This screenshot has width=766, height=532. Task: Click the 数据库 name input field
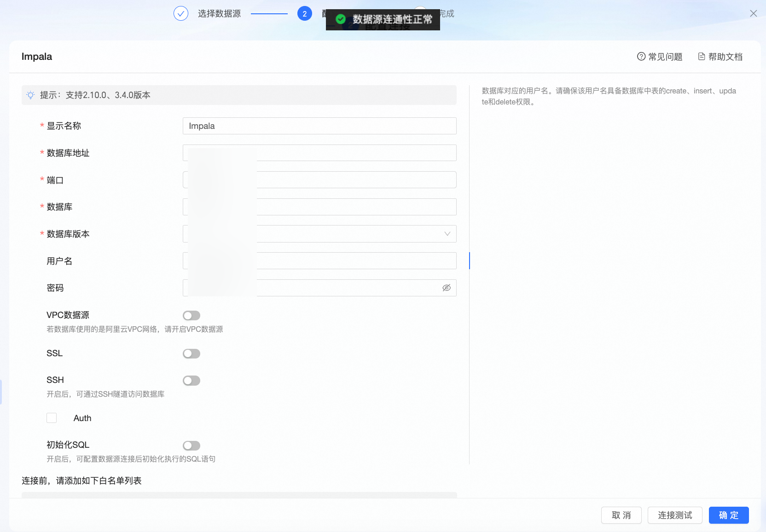(x=319, y=207)
